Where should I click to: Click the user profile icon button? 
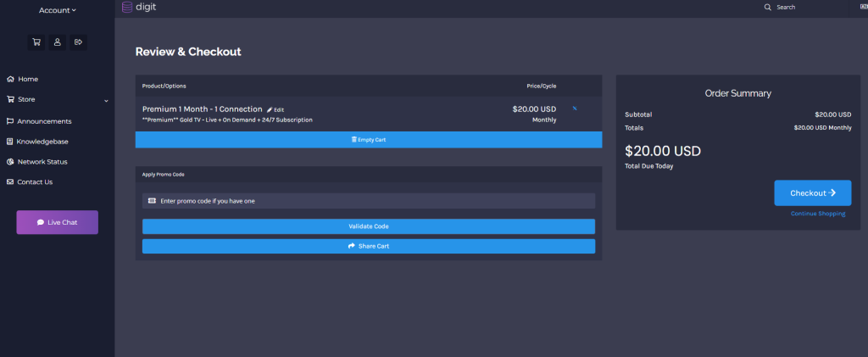click(x=58, y=42)
